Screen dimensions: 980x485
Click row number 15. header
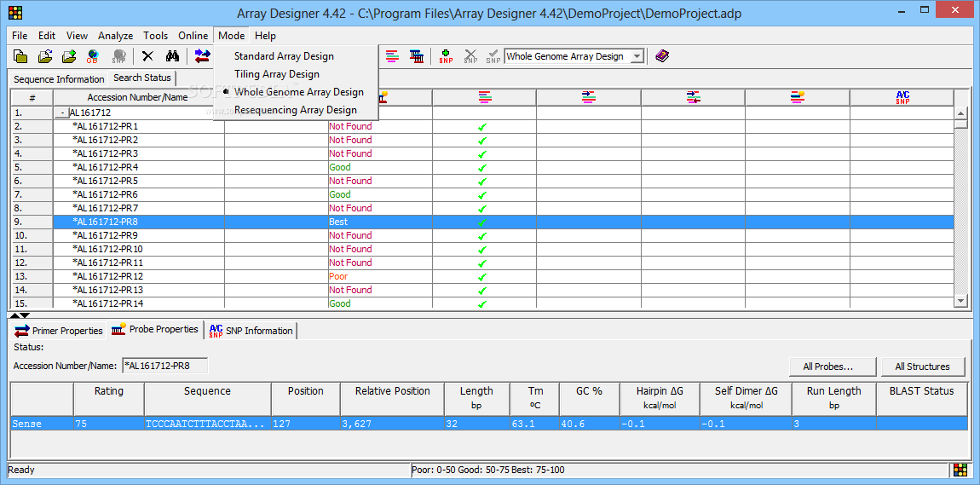(x=32, y=303)
